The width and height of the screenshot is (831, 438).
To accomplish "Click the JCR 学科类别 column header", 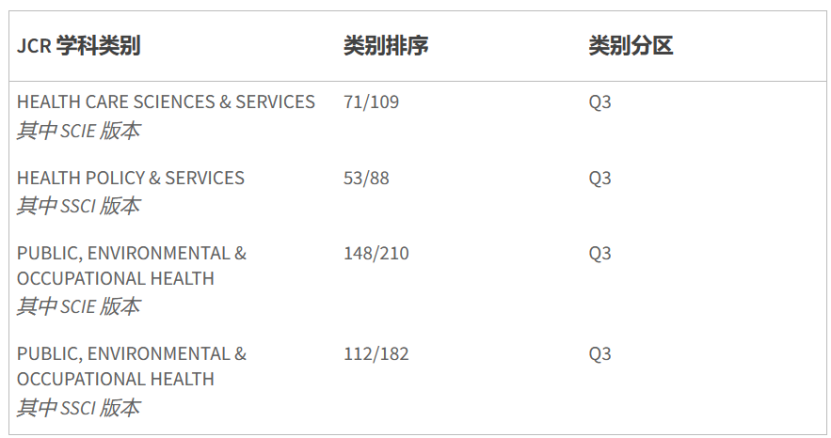I will tap(78, 46).
